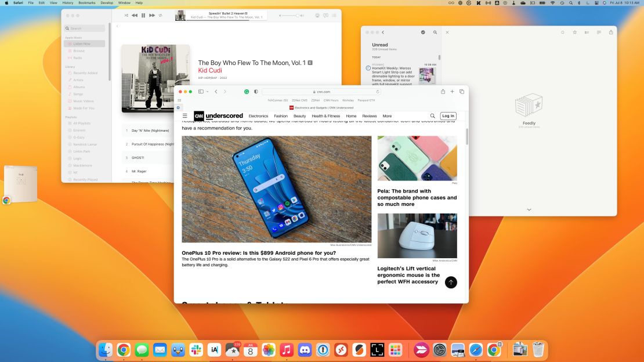Screen dimensions: 644x362
Task: Open 1Password from the Dock
Action: coord(323,350)
